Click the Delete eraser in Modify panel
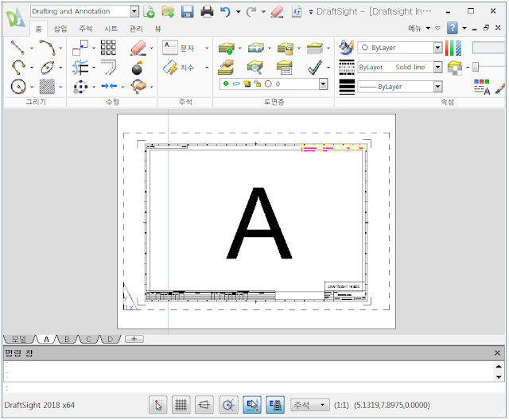This screenshot has width=509, height=420. 138,48
